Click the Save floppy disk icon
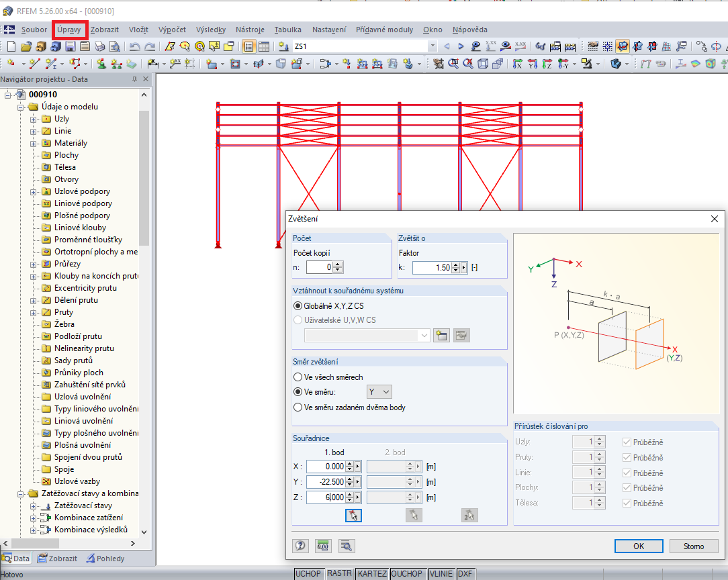 [x=70, y=46]
